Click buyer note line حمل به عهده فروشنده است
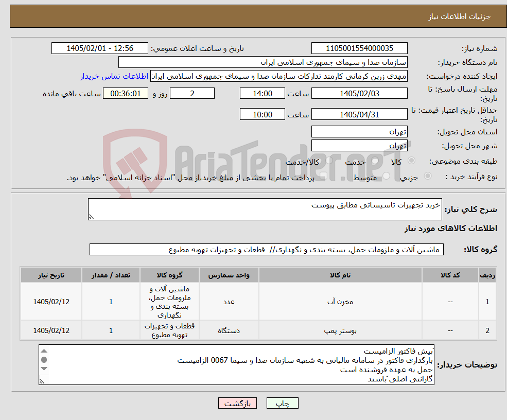This screenshot has height=420, width=507. pos(386,370)
